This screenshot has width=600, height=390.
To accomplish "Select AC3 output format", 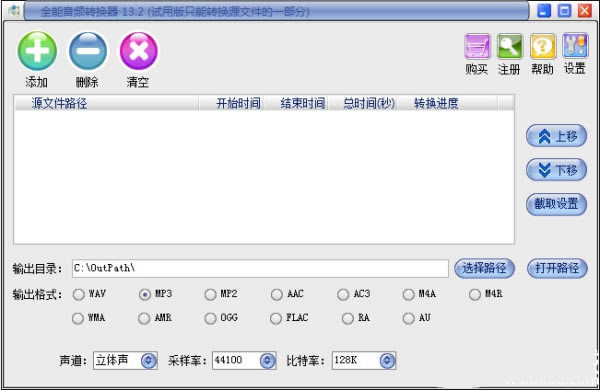I will [343, 294].
